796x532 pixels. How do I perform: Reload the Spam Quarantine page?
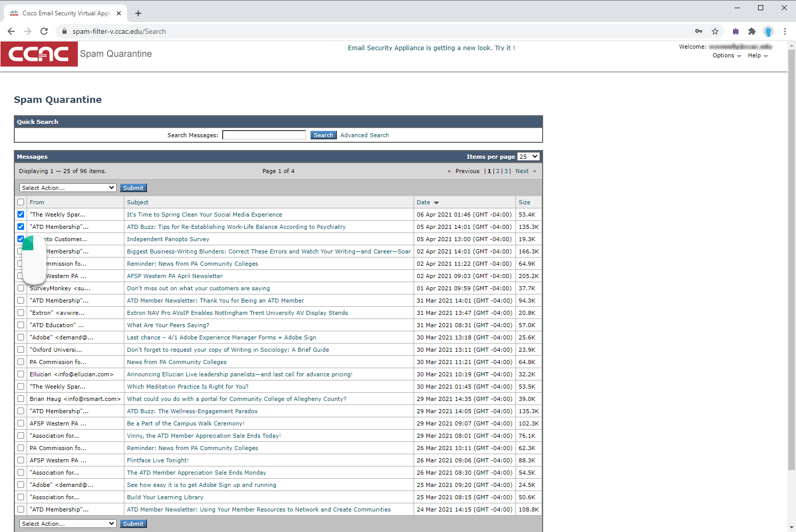44,31
